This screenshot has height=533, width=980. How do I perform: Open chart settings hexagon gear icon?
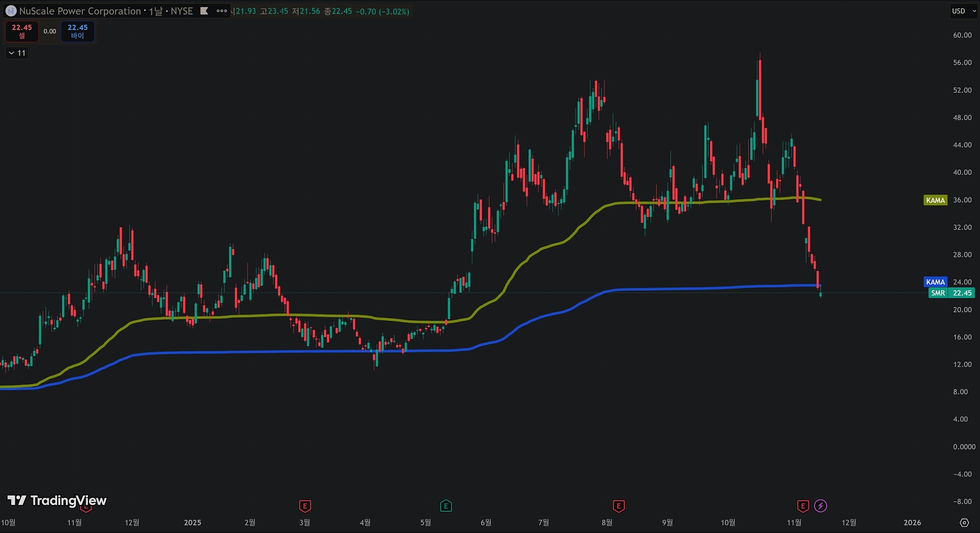[964, 522]
